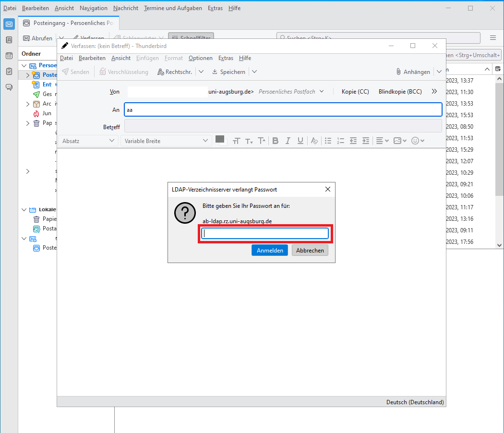Expand the Archiv folder in tree
This screenshot has height=433, width=504.
pos(28,104)
